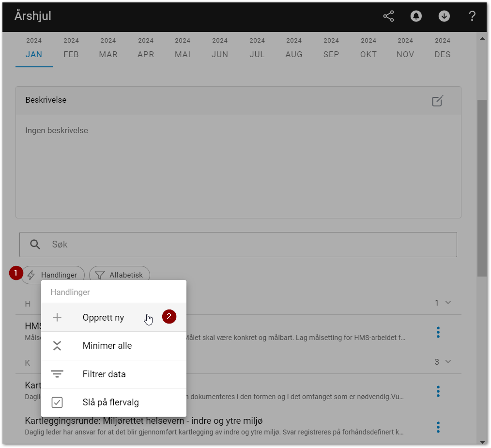491x448 pixels.
Task: Click the share icon in header
Action: click(x=388, y=16)
